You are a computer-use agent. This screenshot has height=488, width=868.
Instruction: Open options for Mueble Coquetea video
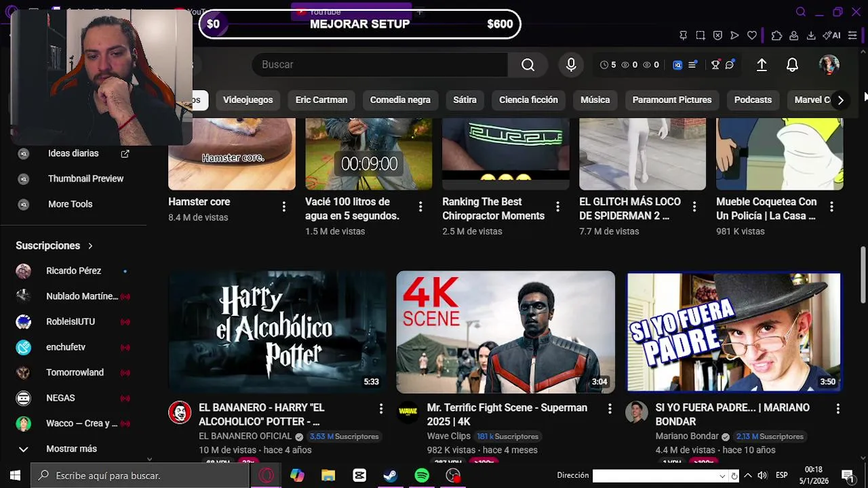point(831,207)
